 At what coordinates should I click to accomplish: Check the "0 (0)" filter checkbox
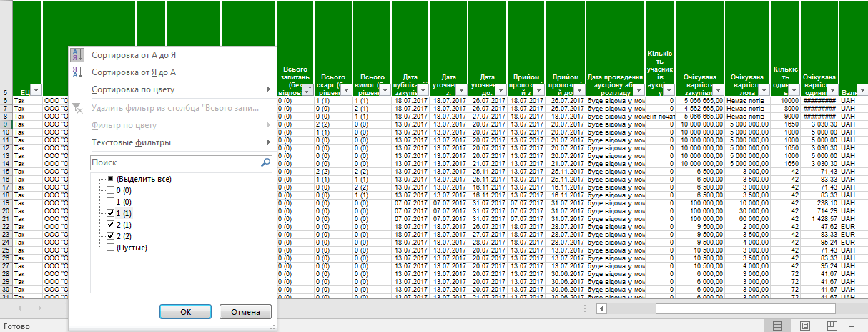(x=110, y=190)
